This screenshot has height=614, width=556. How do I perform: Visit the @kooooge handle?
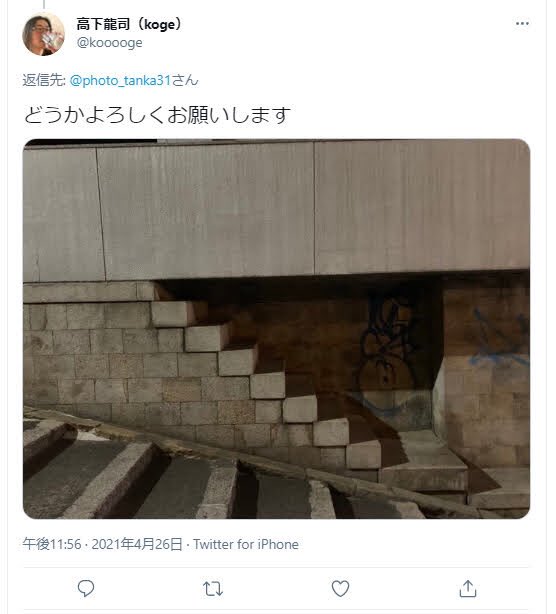point(110,43)
